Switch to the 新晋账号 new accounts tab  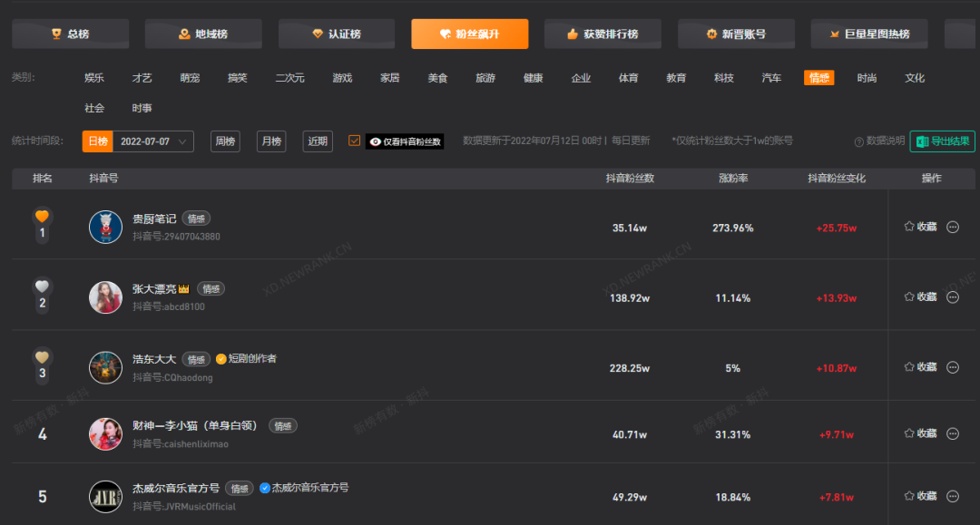pos(736,34)
